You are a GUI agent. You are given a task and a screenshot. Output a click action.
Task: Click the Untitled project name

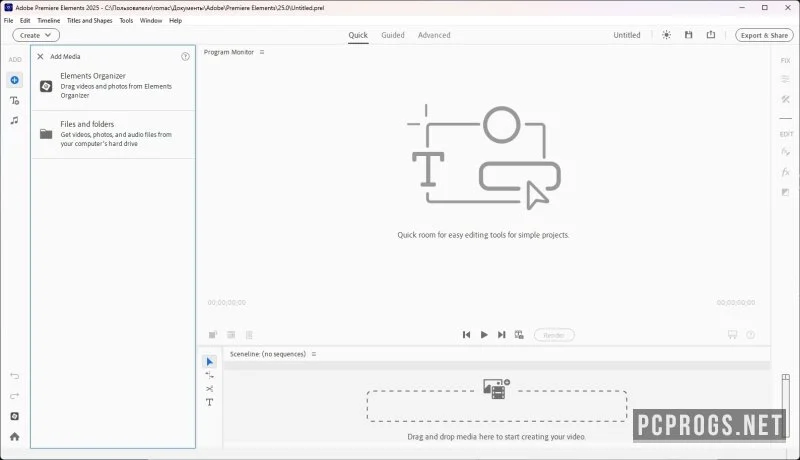[627, 35]
